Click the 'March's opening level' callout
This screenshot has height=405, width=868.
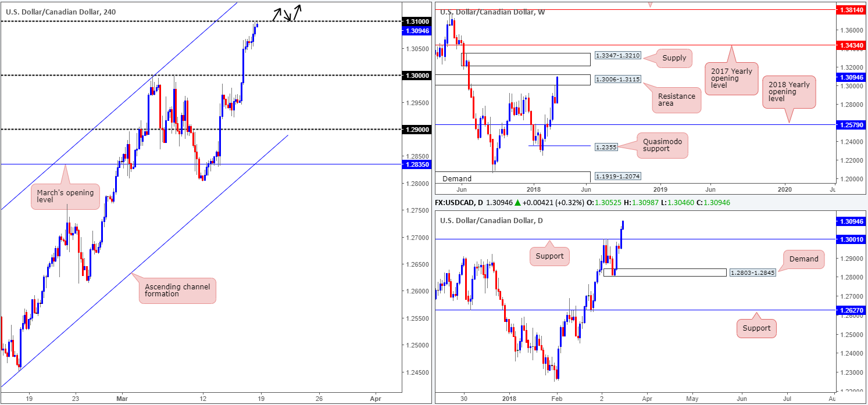65,196
